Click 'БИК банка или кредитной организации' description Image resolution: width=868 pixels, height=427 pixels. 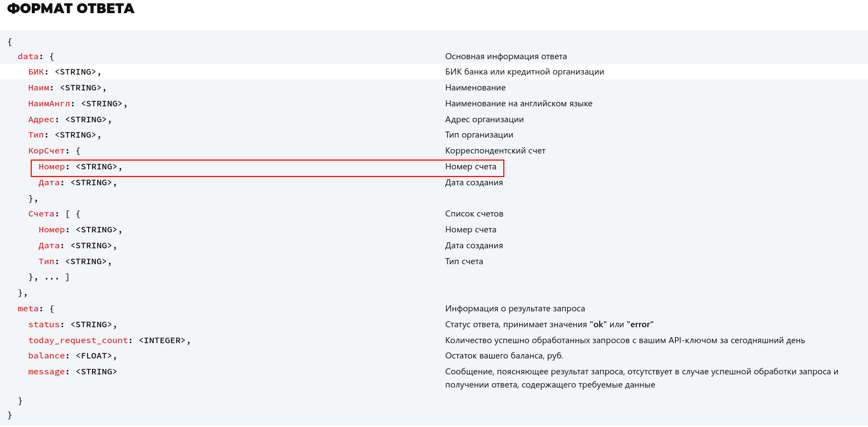(524, 72)
